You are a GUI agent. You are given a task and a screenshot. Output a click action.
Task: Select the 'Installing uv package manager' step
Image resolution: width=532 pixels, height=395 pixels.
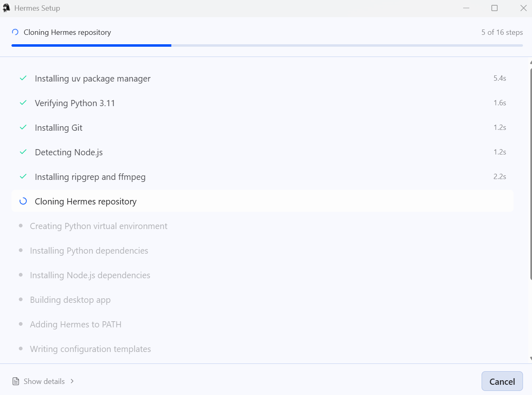262,78
